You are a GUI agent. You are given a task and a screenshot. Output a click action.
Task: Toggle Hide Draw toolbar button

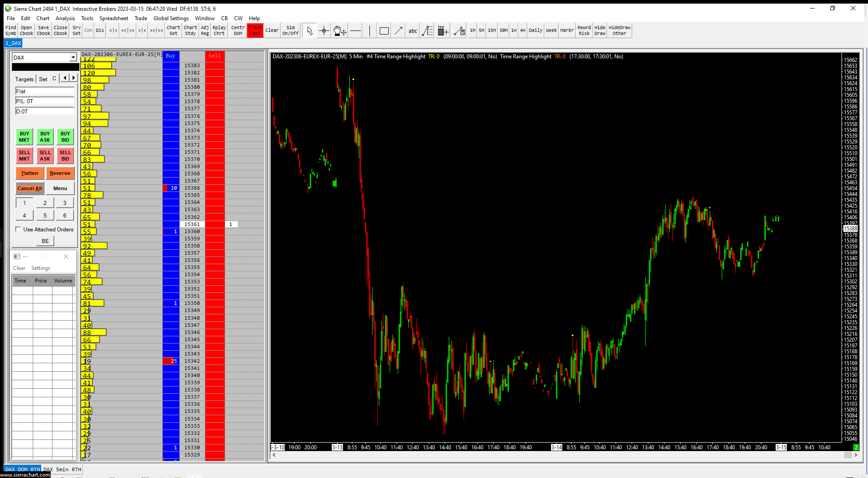tap(600, 30)
